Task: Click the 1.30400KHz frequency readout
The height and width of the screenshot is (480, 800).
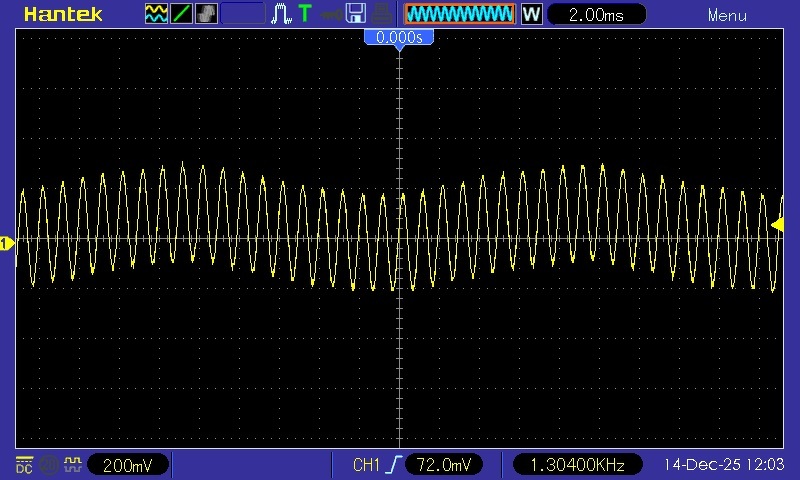Action: pyautogui.click(x=578, y=465)
